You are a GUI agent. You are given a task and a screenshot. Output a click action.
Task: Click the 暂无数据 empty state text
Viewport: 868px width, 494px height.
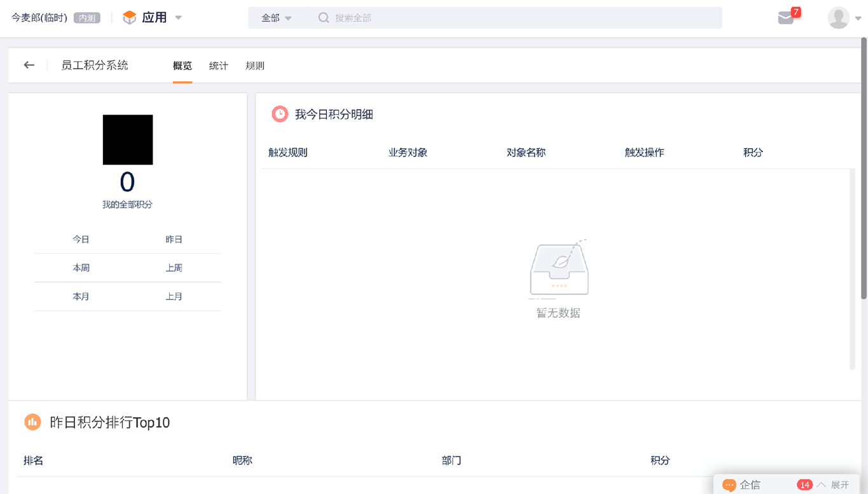[x=558, y=313]
